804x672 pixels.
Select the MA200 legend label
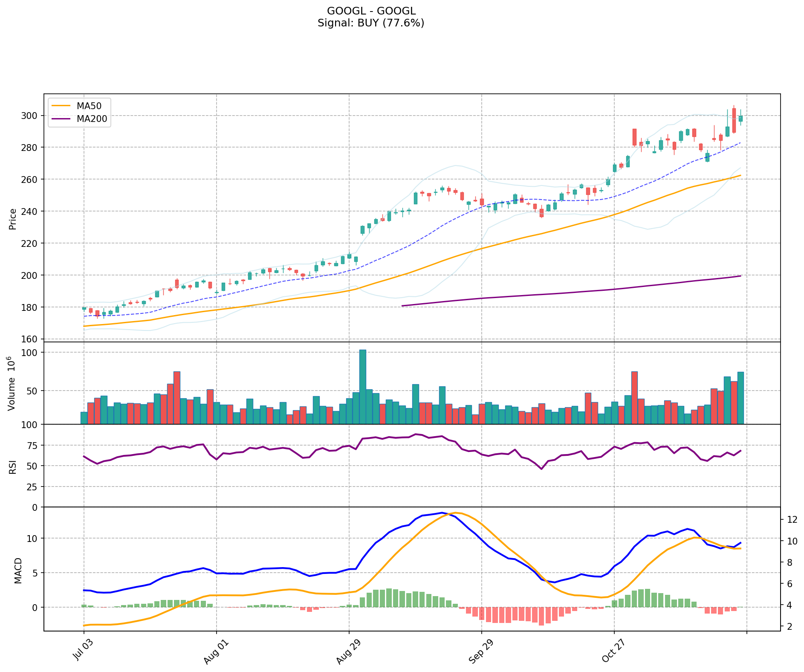[92, 119]
